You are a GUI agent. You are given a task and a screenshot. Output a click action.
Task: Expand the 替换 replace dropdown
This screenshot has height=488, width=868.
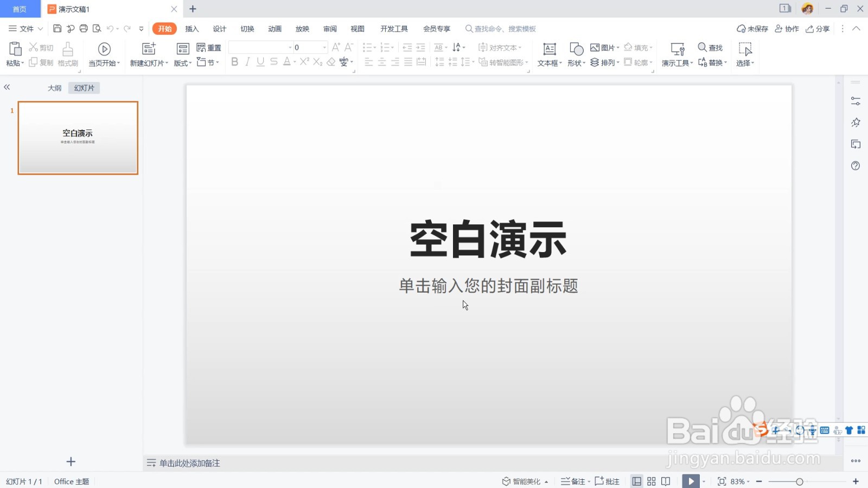712,62
